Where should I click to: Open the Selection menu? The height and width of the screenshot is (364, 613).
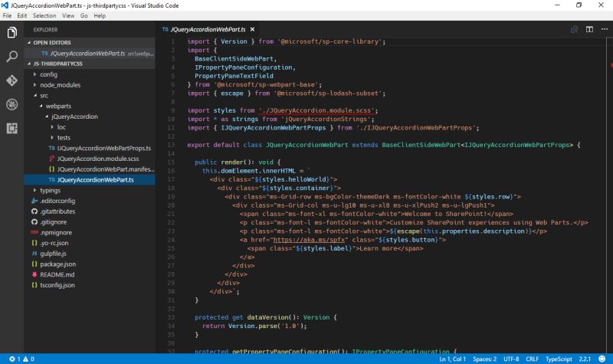pos(44,15)
